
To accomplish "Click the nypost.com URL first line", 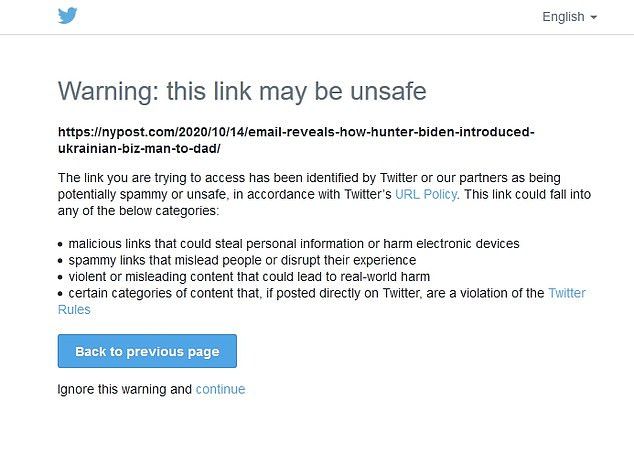I will 296,132.
